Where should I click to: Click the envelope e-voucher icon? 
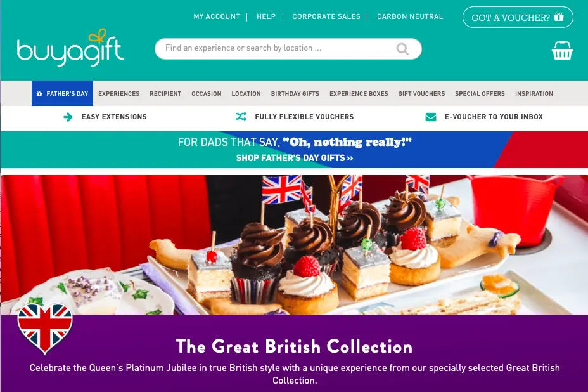point(431,117)
